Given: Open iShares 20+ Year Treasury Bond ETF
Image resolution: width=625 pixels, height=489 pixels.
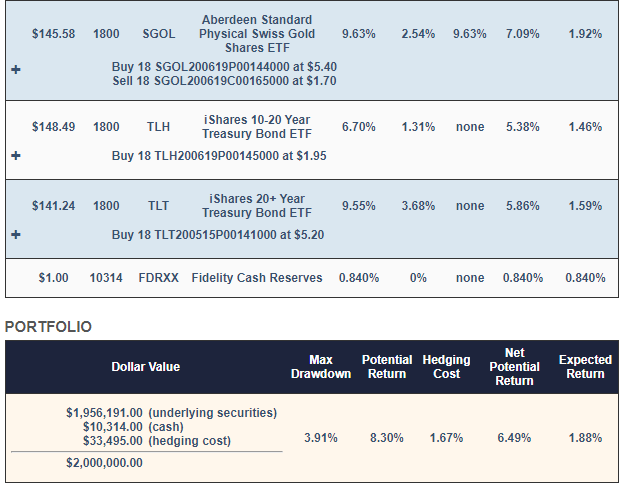Looking at the screenshot, I should 256,206.
